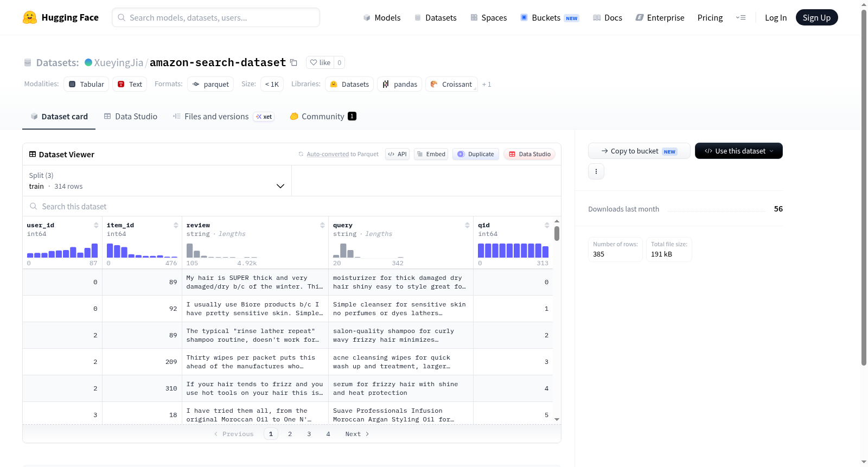Switch to the Data Studio tab
The height and width of the screenshot is (467, 868).
click(131, 116)
